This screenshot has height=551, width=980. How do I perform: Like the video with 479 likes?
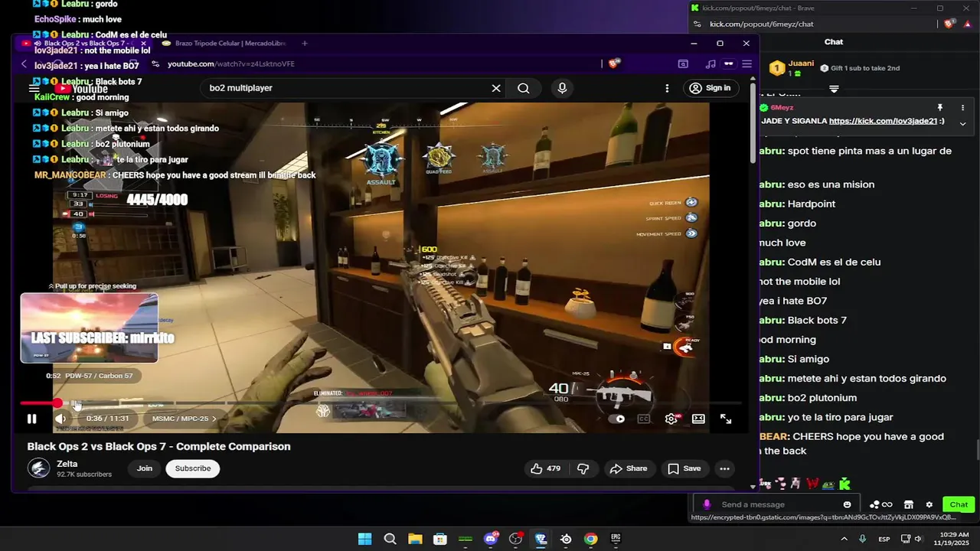coord(547,468)
